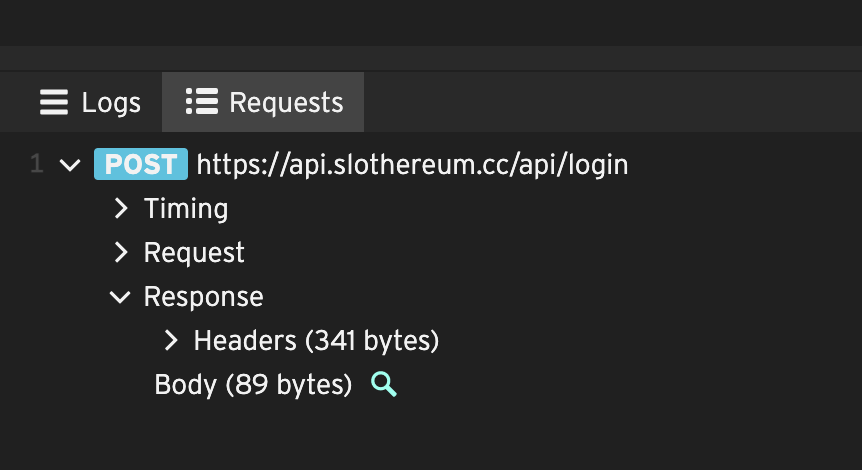This screenshot has width=862, height=470.
Task: Select the Request tree label
Action: pos(194,252)
